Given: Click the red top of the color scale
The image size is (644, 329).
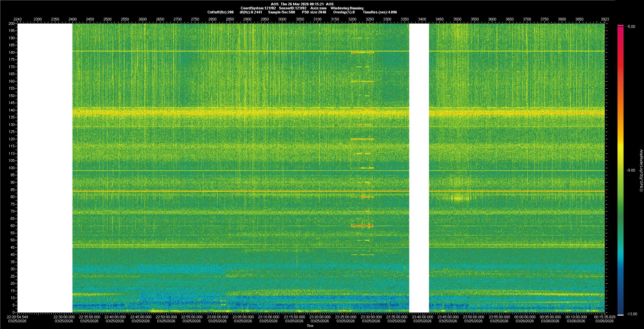Looking at the screenshot, I should pyautogui.click(x=621, y=26).
